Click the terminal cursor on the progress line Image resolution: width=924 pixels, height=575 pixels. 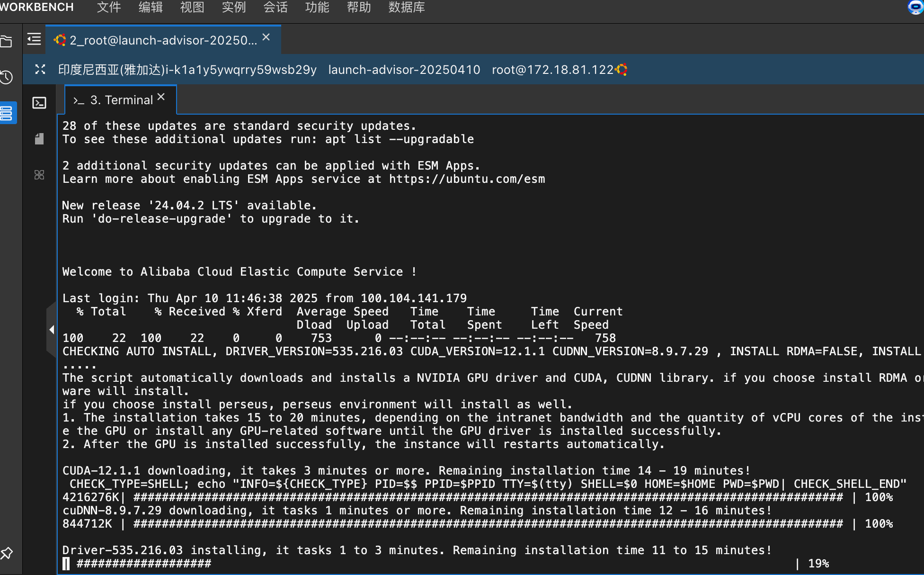[66, 564]
